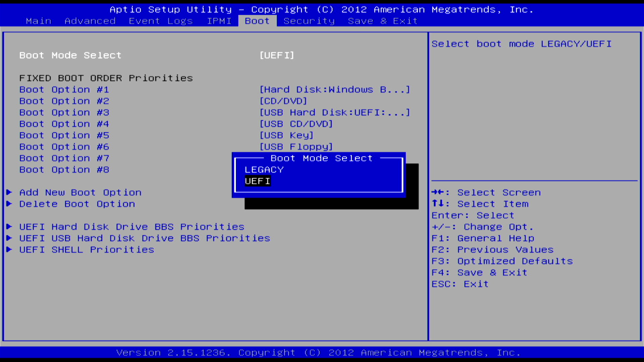Open Boot Option #2 CD/DVD value

point(283,101)
